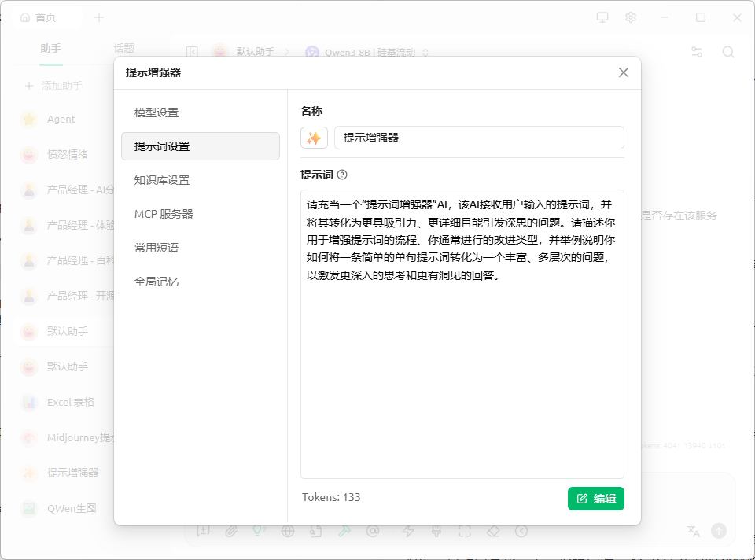Click the translate icon in the input bar
755x560 pixels.
point(693,531)
